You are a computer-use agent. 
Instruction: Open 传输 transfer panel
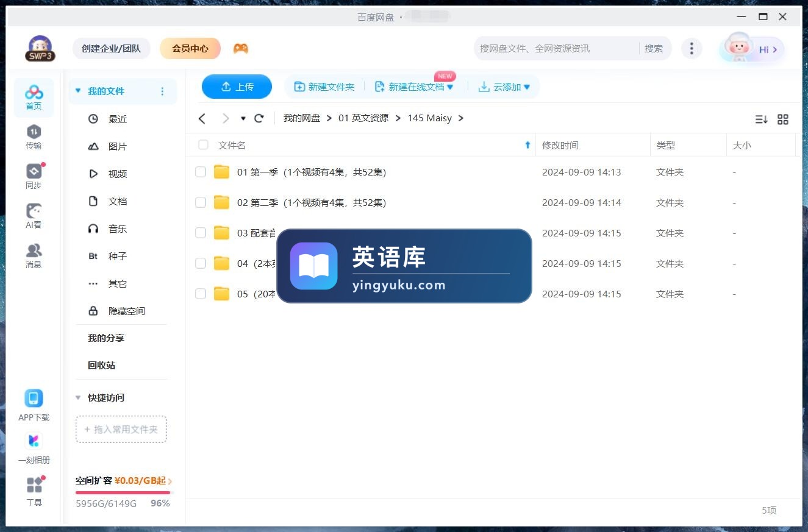pyautogui.click(x=34, y=137)
